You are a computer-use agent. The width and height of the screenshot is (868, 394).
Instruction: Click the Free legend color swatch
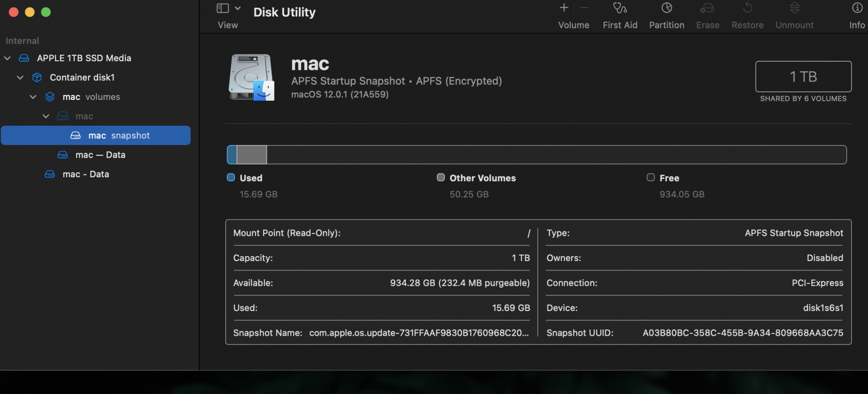point(651,177)
